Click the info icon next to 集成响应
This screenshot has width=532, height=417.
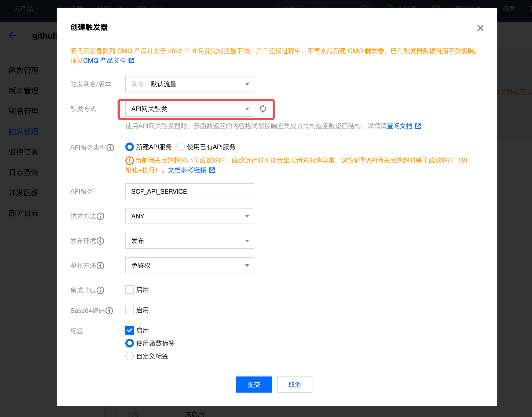(x=100, y=290)
